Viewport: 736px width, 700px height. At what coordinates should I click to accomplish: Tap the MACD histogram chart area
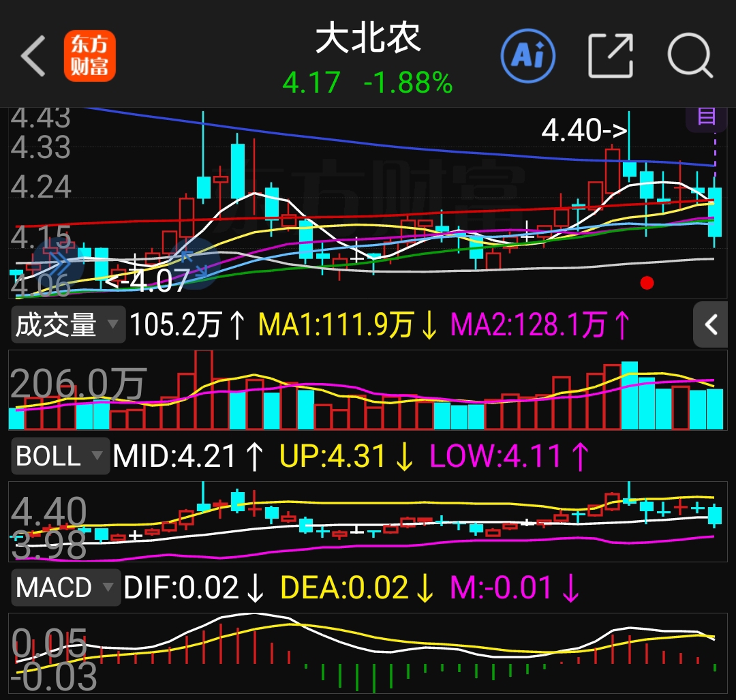[x=368, y=653]
